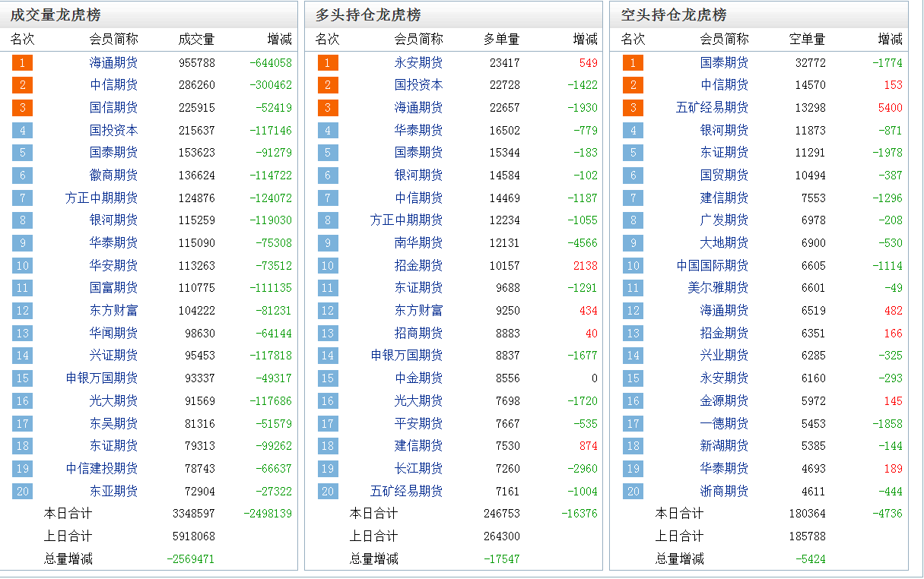
Task: Select 国信期货 in the 成交量龙虎榜 list
Action: (x=114, y=107)
